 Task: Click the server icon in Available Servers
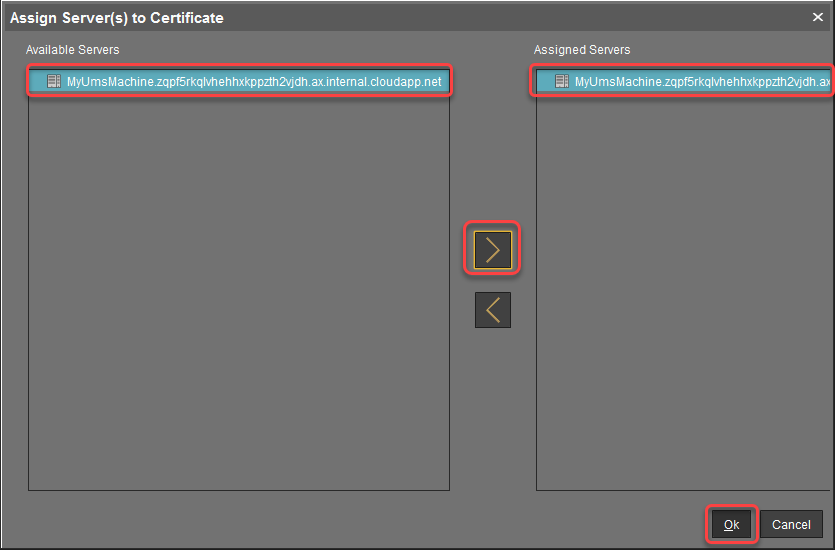coord(54,82)
